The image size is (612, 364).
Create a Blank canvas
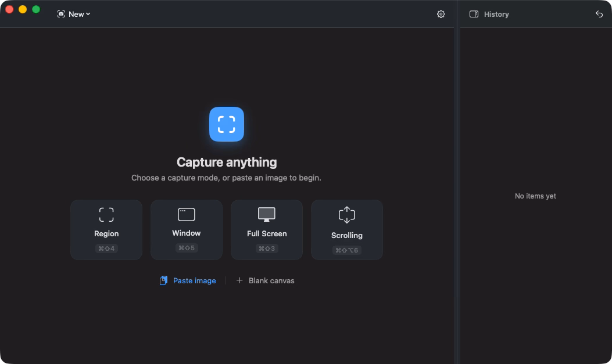coord(271,280)
